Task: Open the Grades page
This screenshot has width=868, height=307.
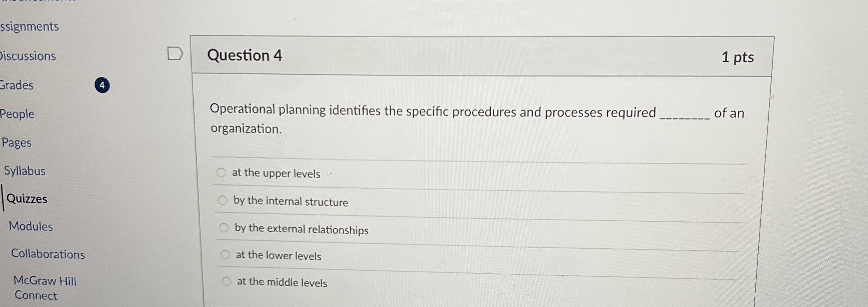Action: point(17,85)
